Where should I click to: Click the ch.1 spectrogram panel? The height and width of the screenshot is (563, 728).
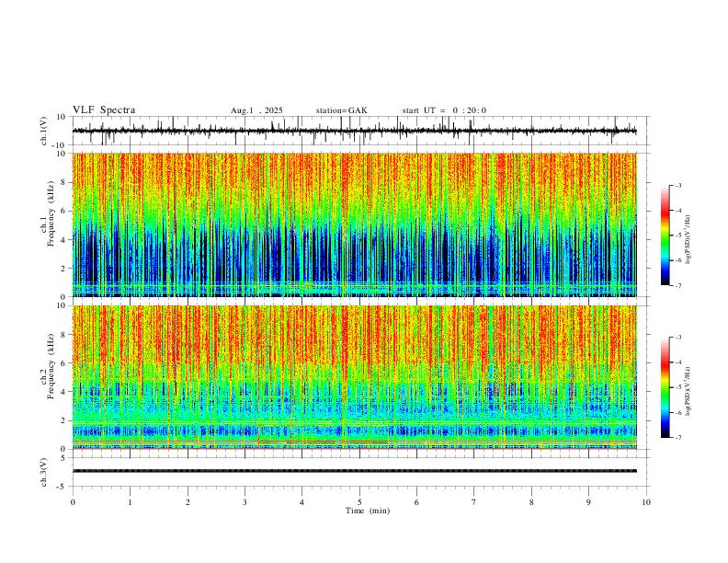[354, 224]
